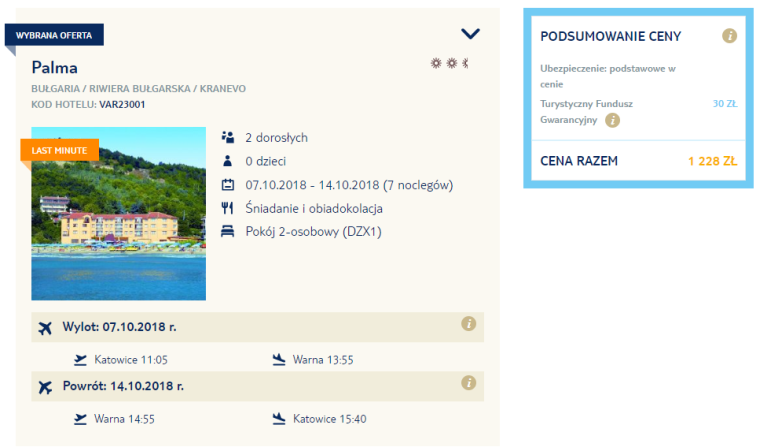The image size is (760, 447).
Task: Click the cutlery icon beside Śniadanie i obiadokolacja
Action: coord(227,208)
